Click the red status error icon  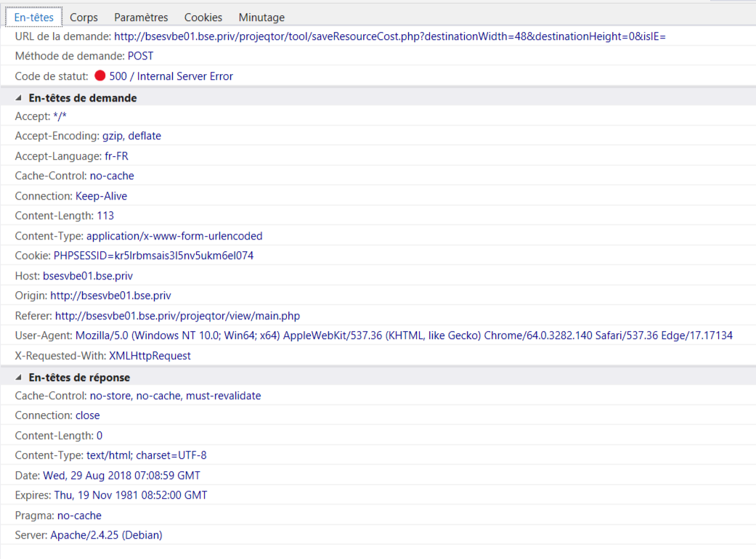tap(100, 76)
